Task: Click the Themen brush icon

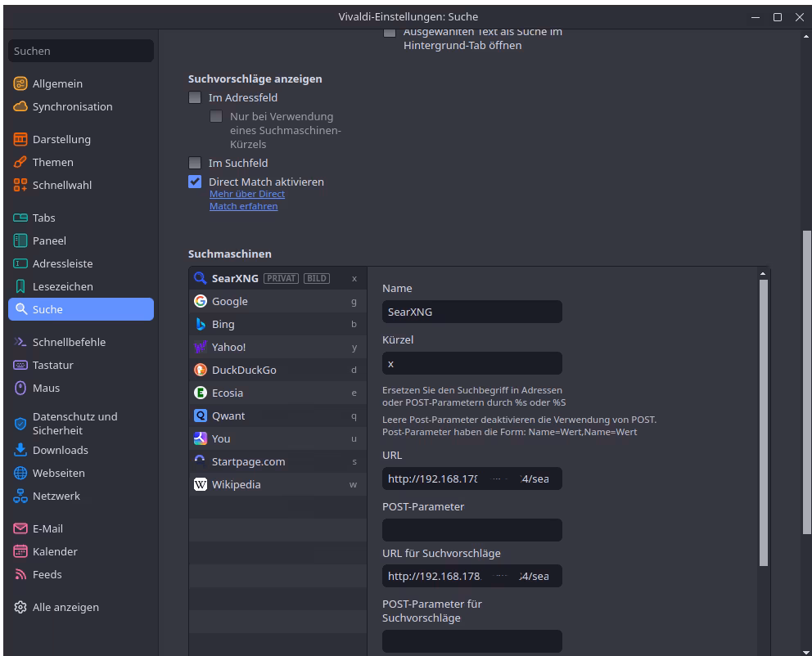Action: click(20, 162)
